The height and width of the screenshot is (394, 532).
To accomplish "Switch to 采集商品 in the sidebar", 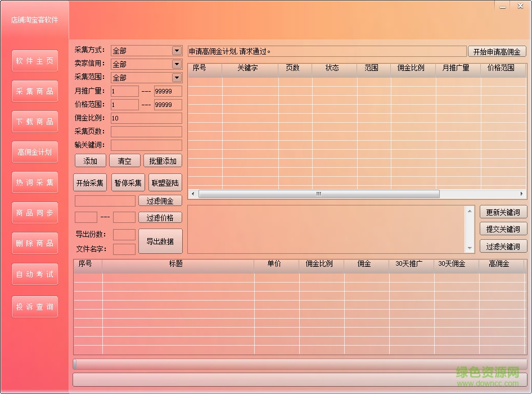I will 34,91.
